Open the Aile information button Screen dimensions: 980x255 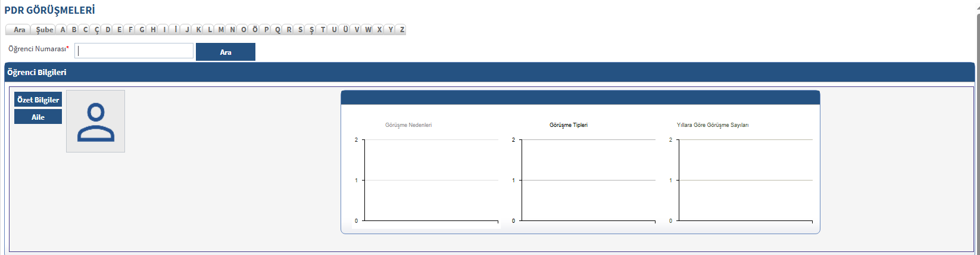pyautogui.click(x=38, y=117)
